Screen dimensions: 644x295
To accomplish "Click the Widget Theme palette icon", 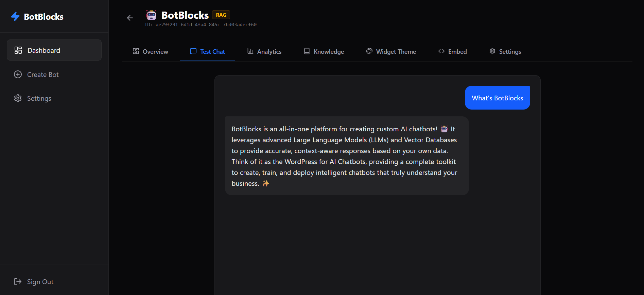I will 369,51.
